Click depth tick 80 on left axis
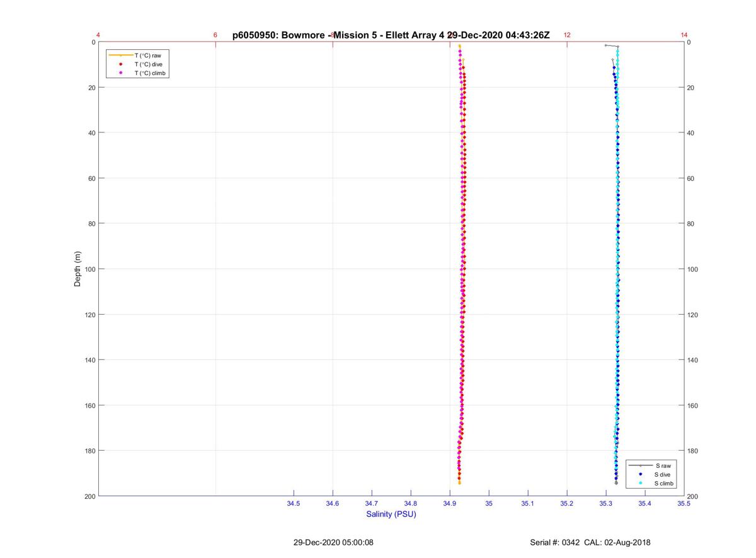Screen dimensions: 756x558 (91, 224)
